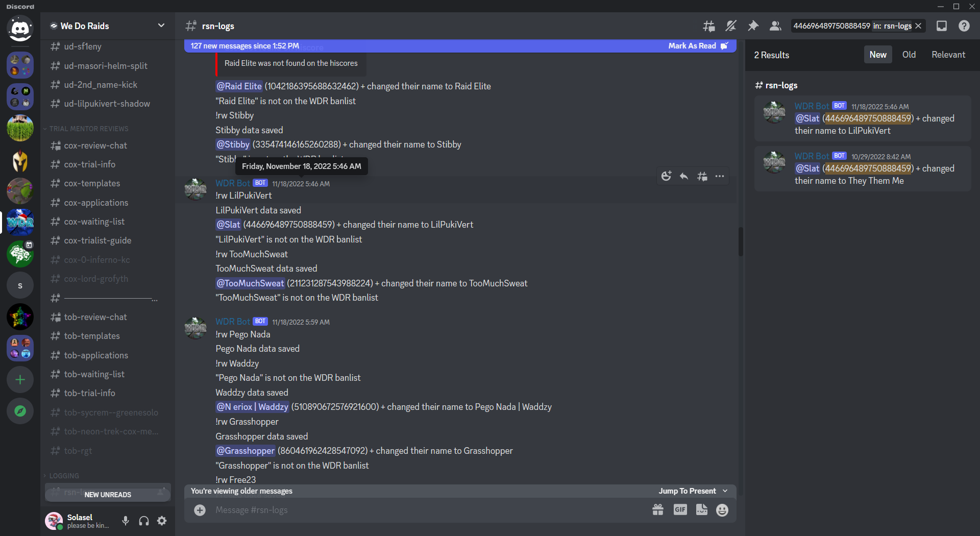Open cox-review-chat channel
The width and height of the screenshot is (980, 536).
[x=108, y=145]
